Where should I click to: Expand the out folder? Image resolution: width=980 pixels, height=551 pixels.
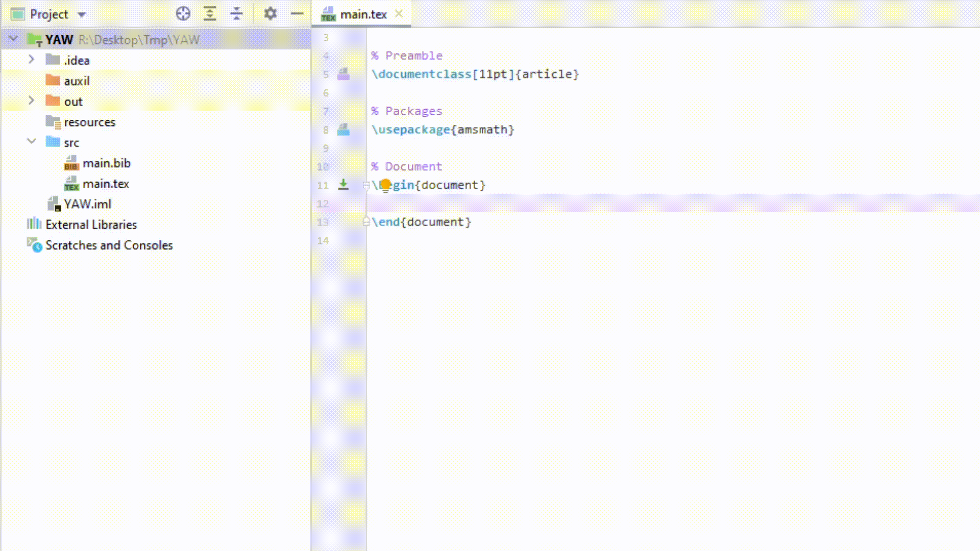31,101
